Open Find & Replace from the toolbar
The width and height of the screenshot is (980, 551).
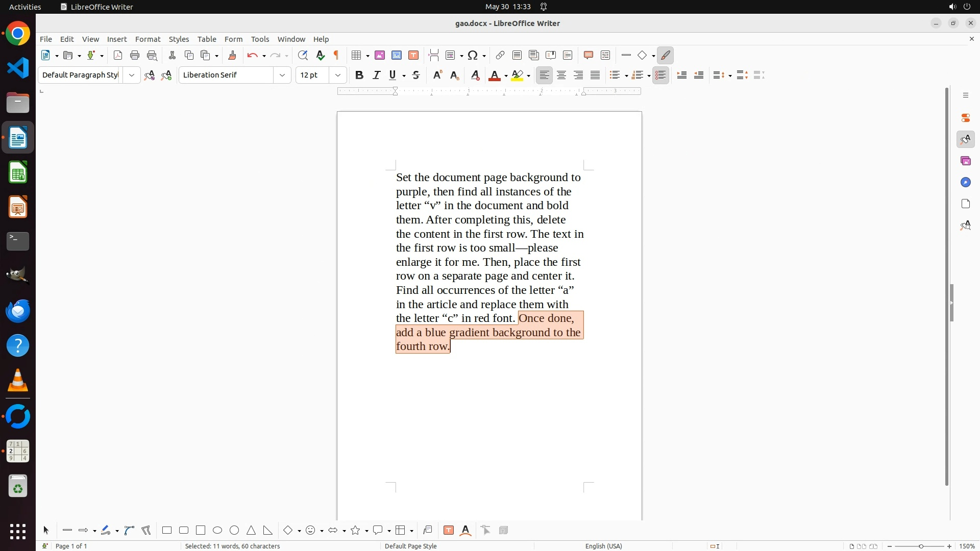point(303,55)
